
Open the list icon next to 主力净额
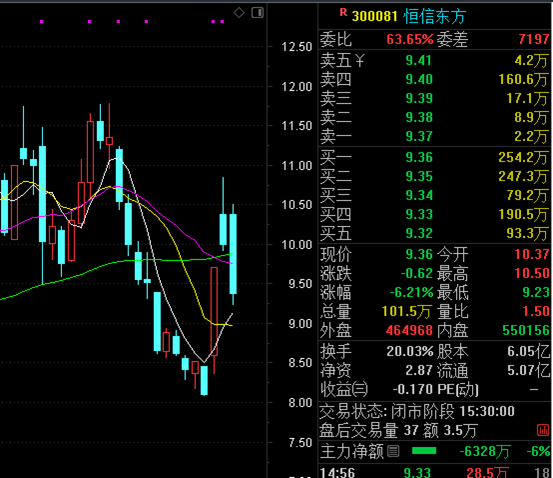(x=393, y=451)
